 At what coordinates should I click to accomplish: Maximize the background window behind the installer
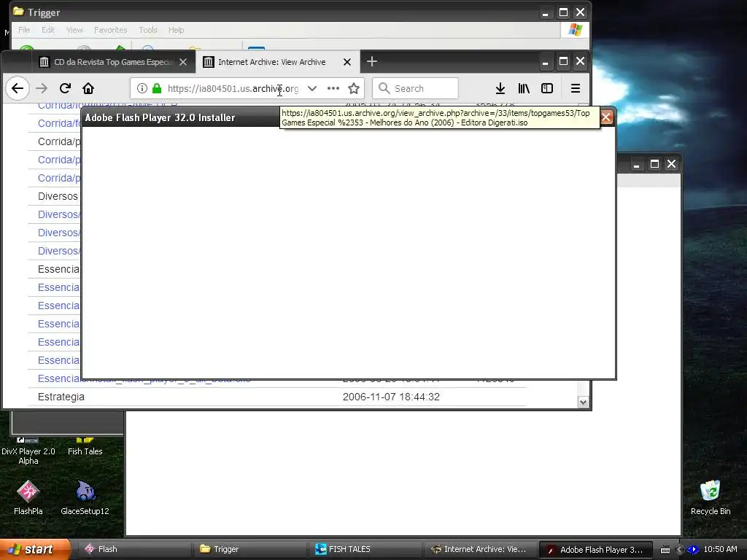tap(654, 164)
